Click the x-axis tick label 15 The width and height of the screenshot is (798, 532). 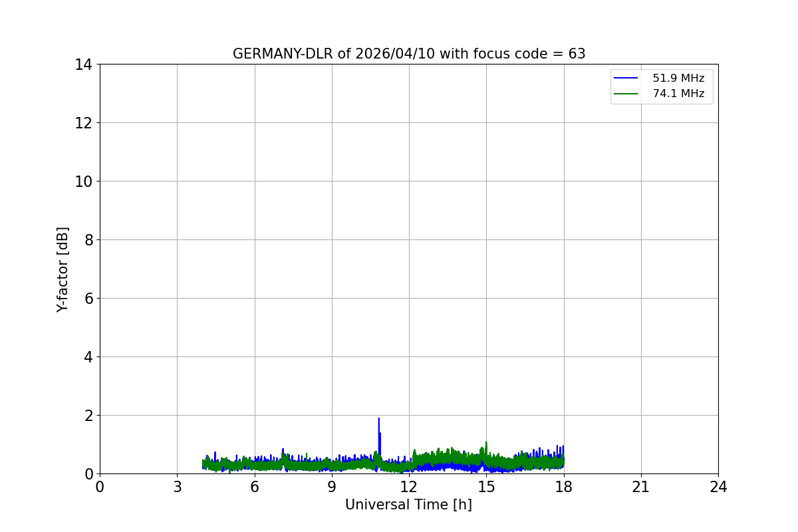pos(486,487)
